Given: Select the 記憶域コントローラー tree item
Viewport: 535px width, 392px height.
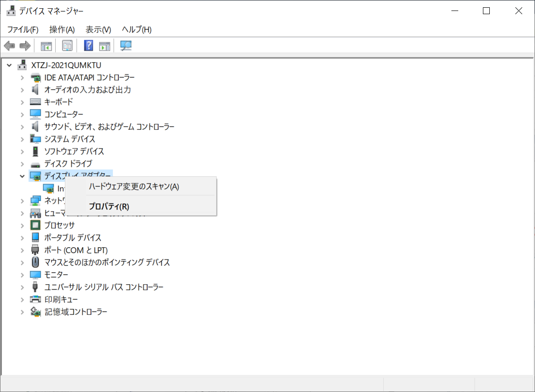Looking at the screenshot, I should (75, 312).
